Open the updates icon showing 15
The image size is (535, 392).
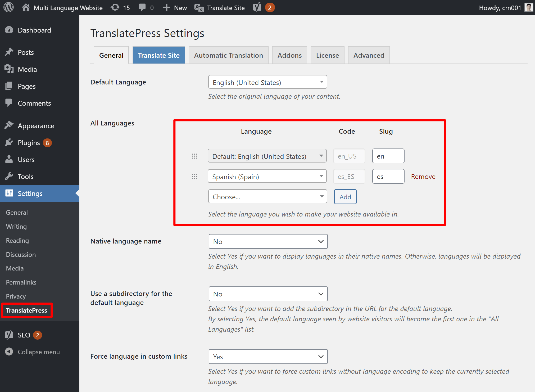point(115,7)
